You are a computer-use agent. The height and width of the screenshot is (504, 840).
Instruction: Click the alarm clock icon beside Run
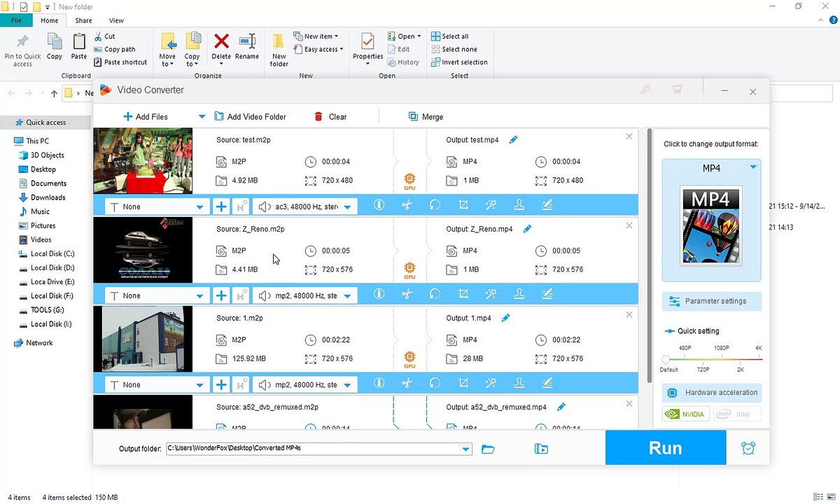[748, 449]
